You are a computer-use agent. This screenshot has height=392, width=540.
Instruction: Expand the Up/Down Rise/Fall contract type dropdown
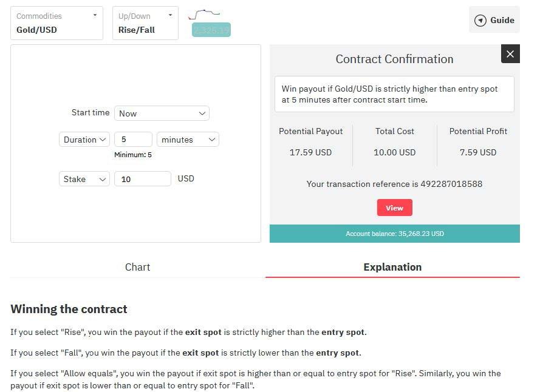tap(145, 23)
